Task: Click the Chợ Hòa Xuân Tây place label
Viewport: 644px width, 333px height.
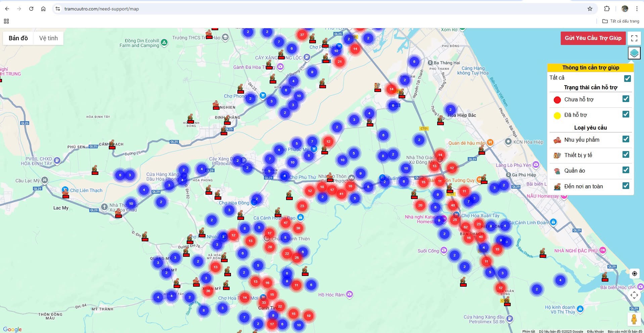Action: 480,216
